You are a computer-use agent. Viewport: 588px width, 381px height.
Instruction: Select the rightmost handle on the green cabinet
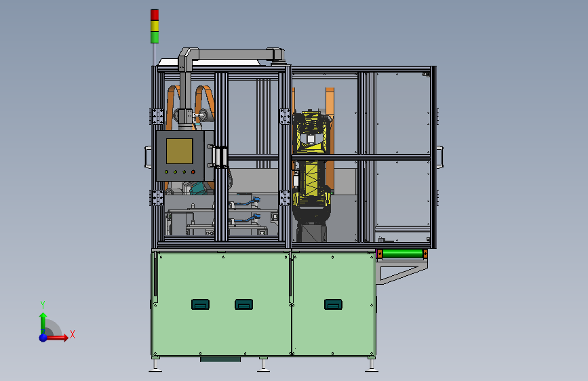click(x=334, y=304)
